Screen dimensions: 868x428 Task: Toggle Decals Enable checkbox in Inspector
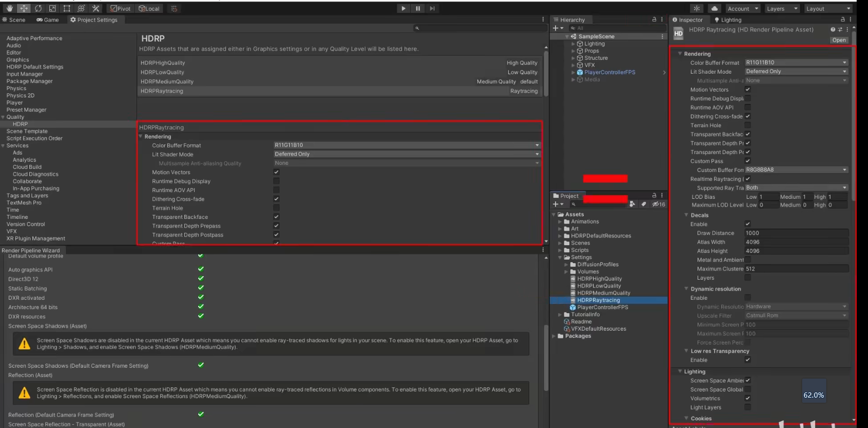click(x=748, y=224)
